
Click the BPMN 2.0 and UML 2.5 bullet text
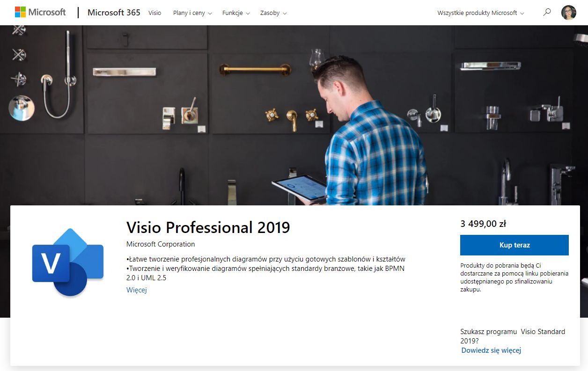[265, 273]
